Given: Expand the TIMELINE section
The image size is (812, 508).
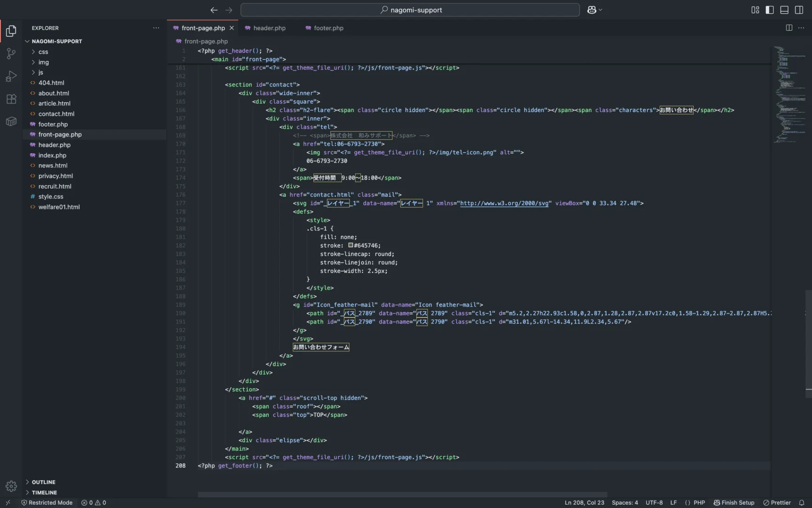Looking at the screenshot, I should point(44,492).
